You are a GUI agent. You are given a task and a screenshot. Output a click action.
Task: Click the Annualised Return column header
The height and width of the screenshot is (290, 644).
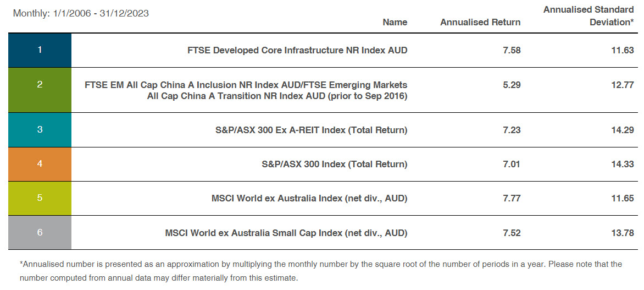pyautogui.click(x=480, y=22)
